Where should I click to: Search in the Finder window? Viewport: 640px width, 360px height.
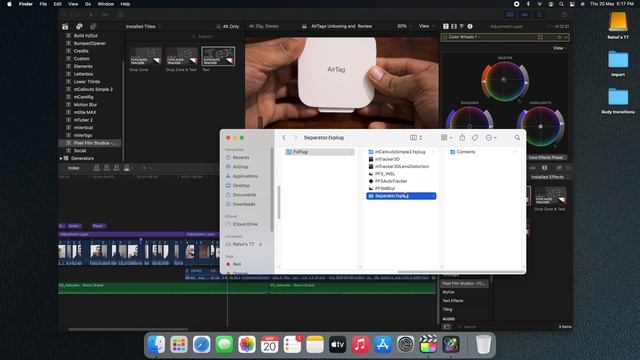point(517,138)
